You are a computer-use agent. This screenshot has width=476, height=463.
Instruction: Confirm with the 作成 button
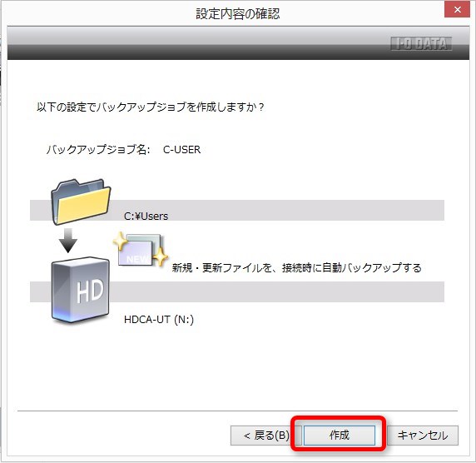point(340,435)
